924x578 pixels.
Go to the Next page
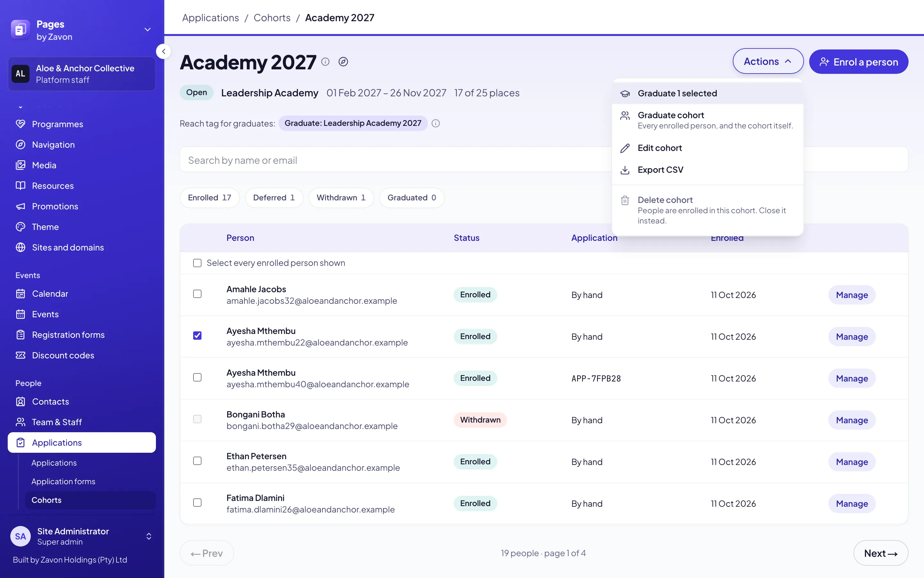[x=880, y=553]
